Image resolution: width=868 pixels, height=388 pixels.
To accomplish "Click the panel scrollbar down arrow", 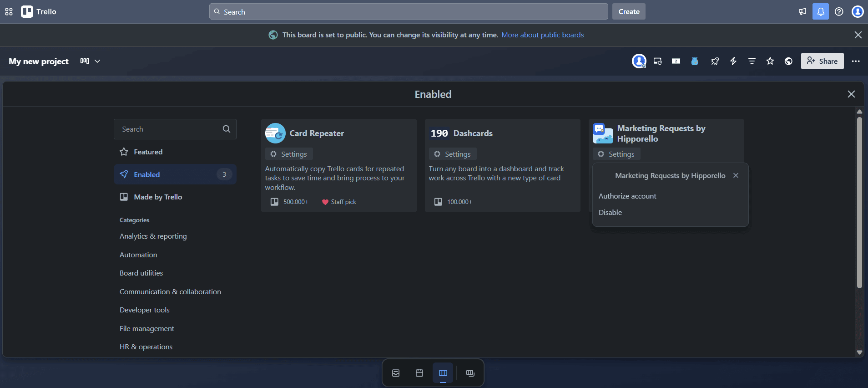I will (859, 352).
